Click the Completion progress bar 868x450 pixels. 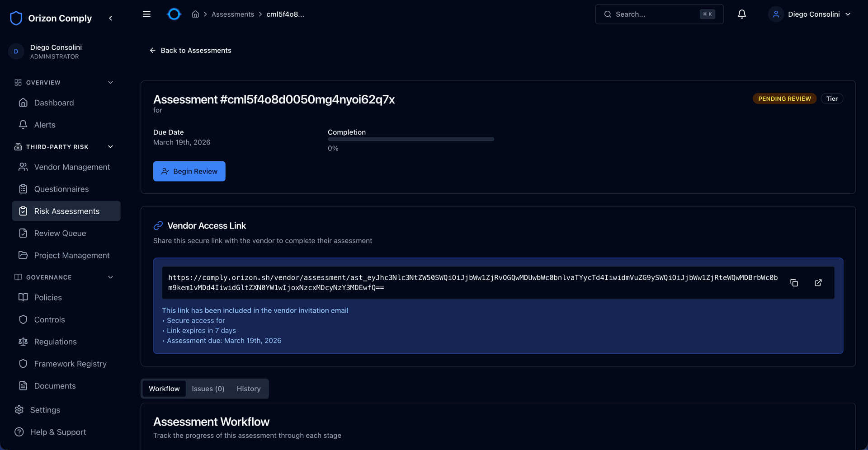(410, 139)
